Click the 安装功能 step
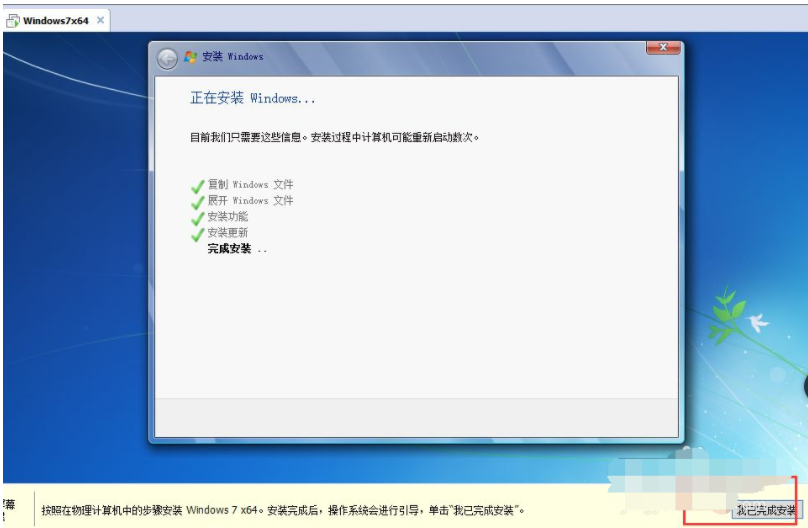This screenshot has height=528, width=808. click(228, 216)
